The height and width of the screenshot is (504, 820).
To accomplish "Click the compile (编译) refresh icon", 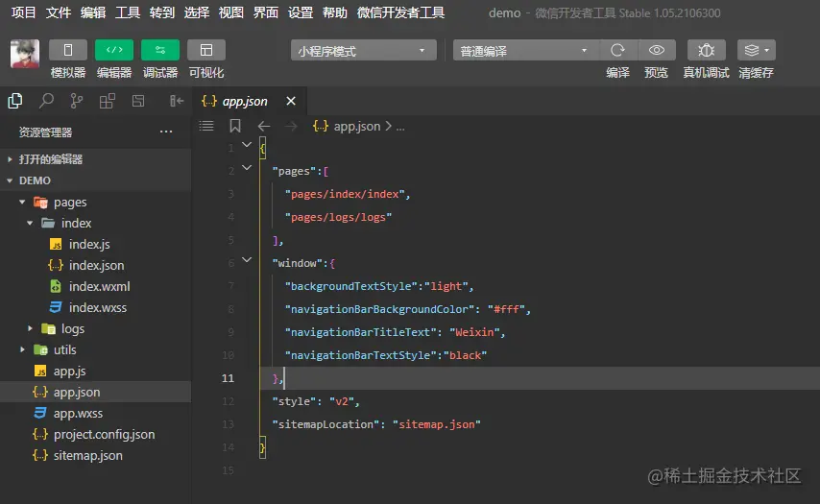I will tap(617, 50).
